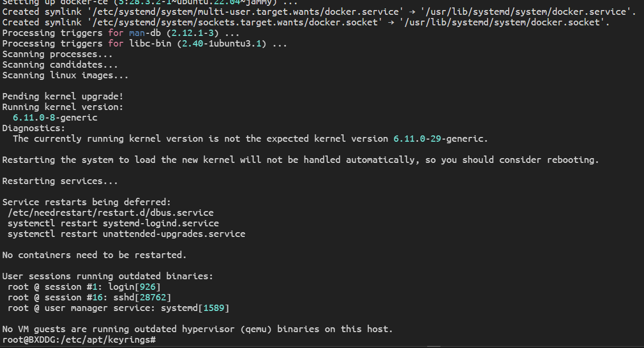644x348 pixels.
Task: Click the '/usr/lib/systemd/system/docker.service' target path
Action: (526, 12)
